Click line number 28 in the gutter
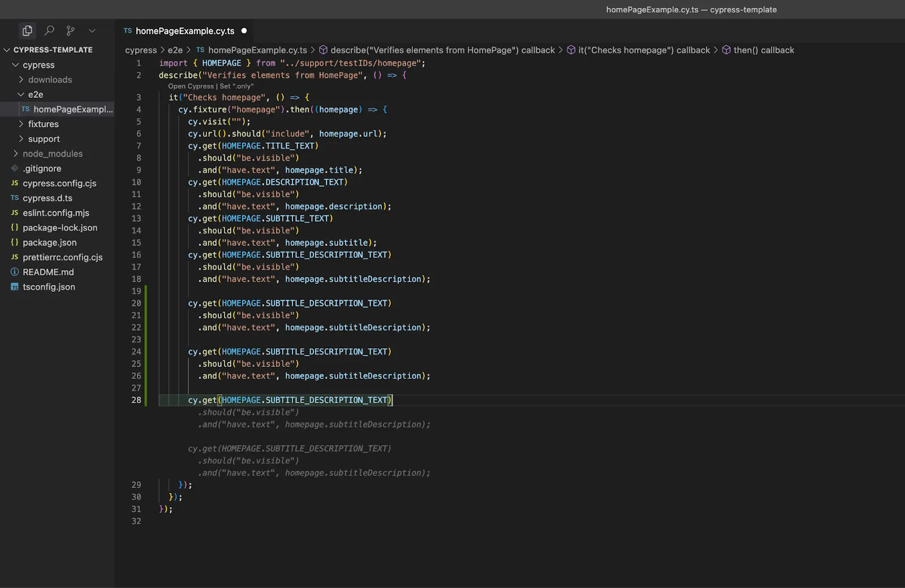 136,400
